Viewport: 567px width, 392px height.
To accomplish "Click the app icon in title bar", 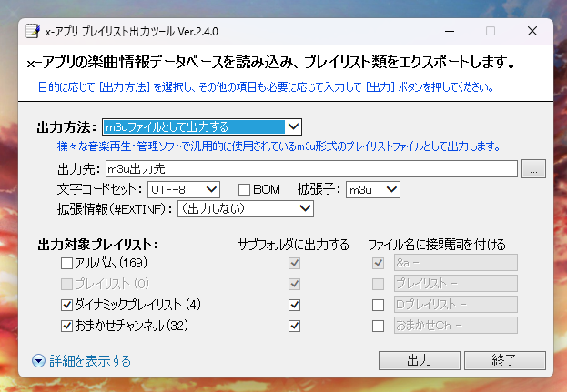I will click(x=32, y=31).
